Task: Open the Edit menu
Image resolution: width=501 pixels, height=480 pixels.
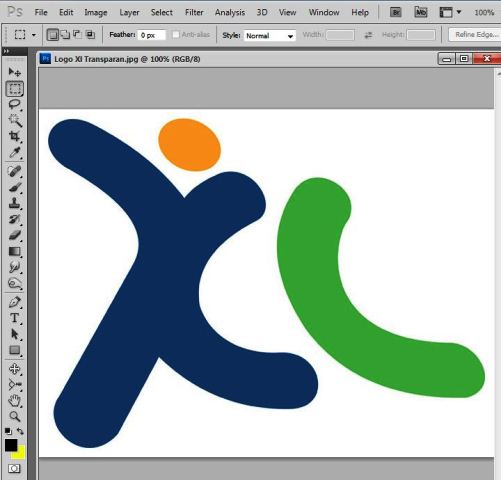Action: pos(66,12)
